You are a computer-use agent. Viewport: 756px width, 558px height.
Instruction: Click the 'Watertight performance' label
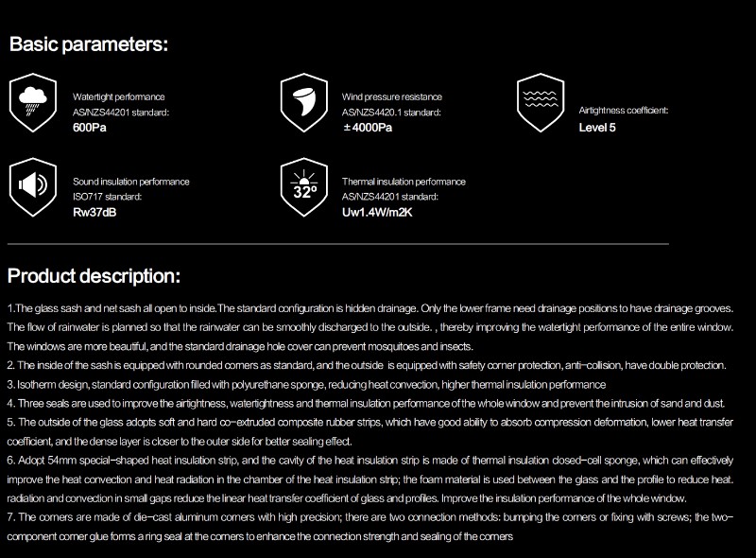pyautogui.click(x=119, y=97)
